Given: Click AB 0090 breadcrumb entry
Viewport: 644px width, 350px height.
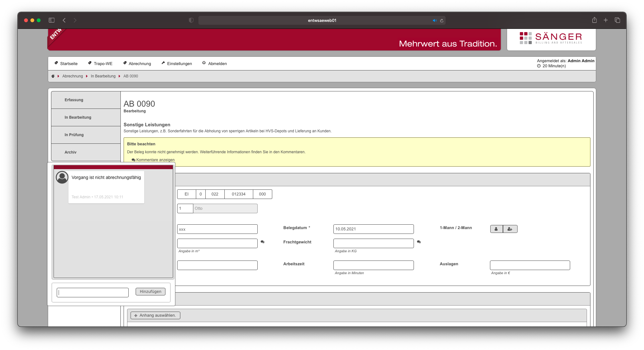Looking at the screenshot, I should click(x=131, y=76).
